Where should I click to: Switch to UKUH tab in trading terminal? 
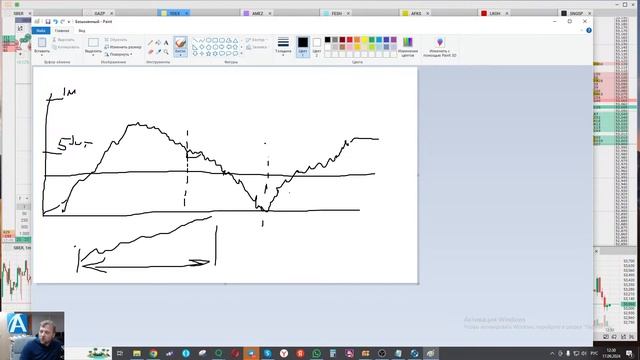click(494, 13)
